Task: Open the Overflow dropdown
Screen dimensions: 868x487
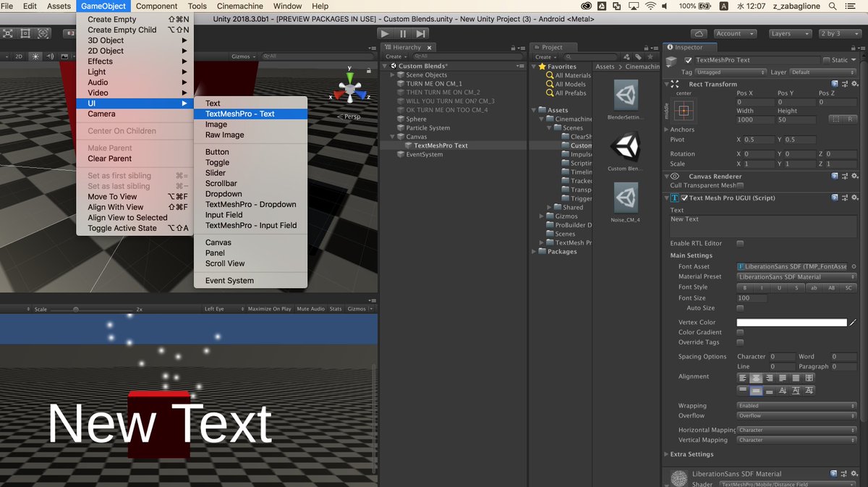Action: (797, 416)
